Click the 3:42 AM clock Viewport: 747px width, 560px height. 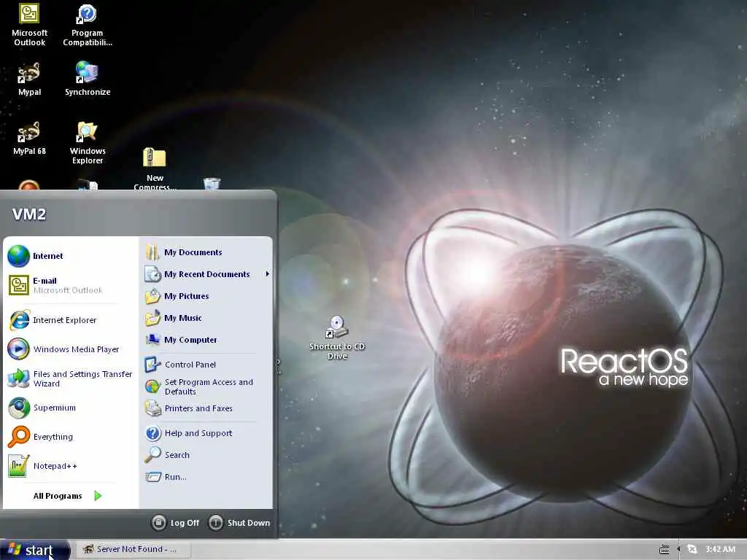pos(720,549)
